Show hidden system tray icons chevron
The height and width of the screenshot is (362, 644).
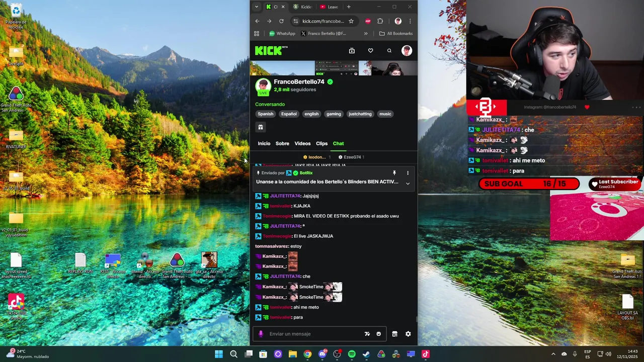tap(553, 354)
